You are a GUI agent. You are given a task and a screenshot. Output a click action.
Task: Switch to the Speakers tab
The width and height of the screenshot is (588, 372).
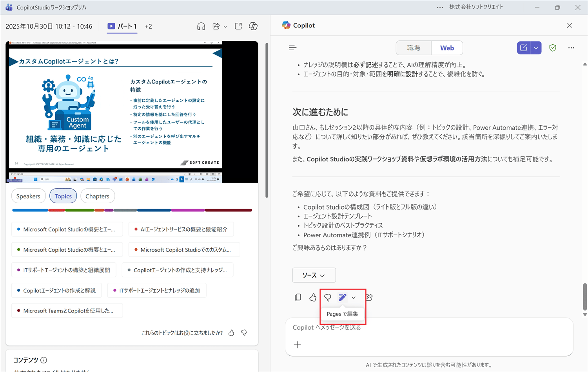(28, 196)
